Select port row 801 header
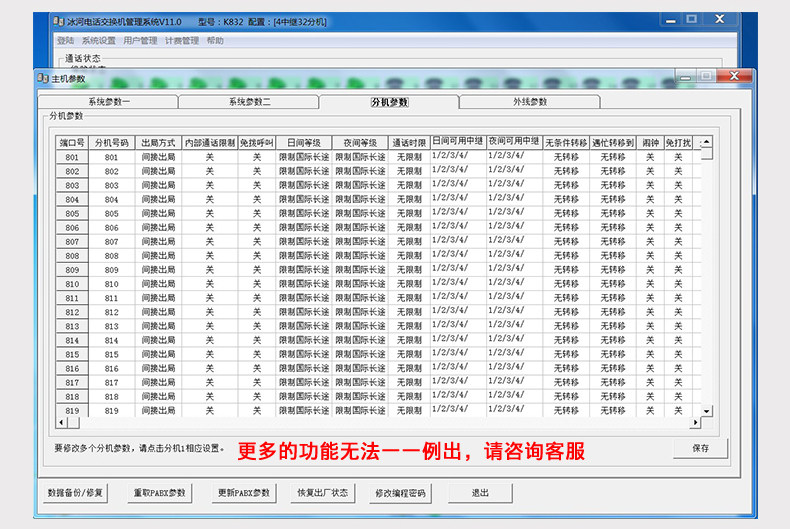The height and width of the screenshot is (529, 790). 72,157
